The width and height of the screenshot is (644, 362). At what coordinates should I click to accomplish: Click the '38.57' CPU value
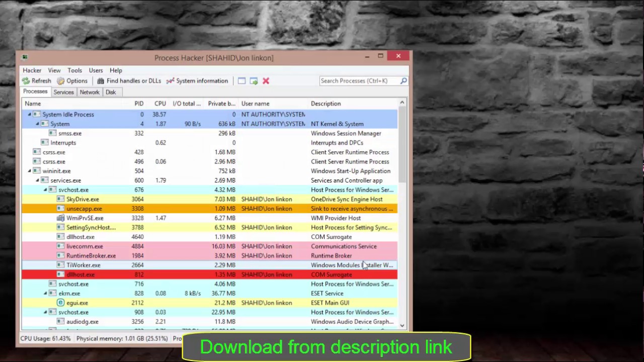coord(159,115)
